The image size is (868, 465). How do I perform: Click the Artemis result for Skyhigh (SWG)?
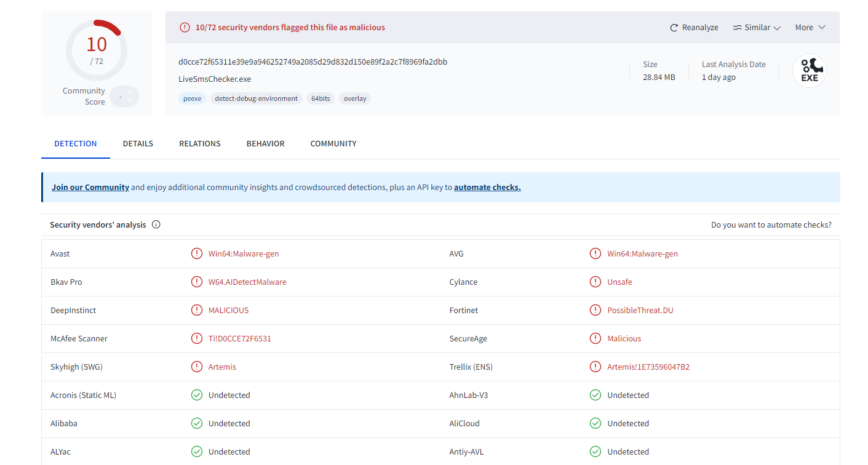point(222,367)
